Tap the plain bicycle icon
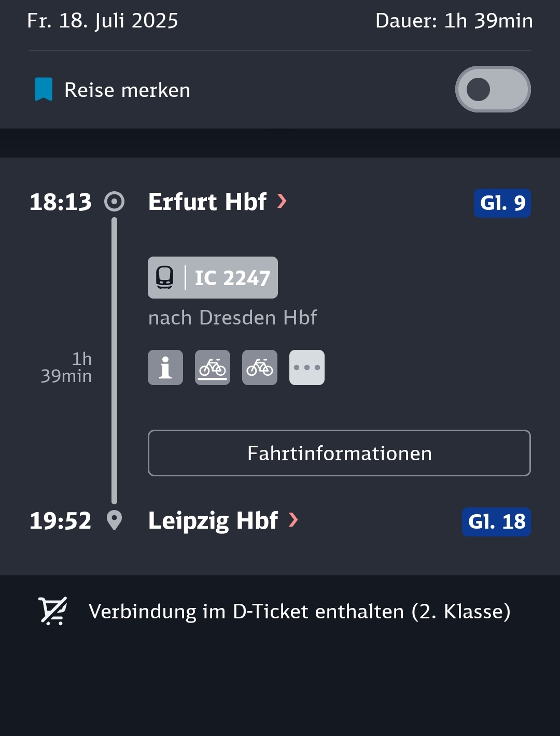560x736 pixels. point(260,367)
